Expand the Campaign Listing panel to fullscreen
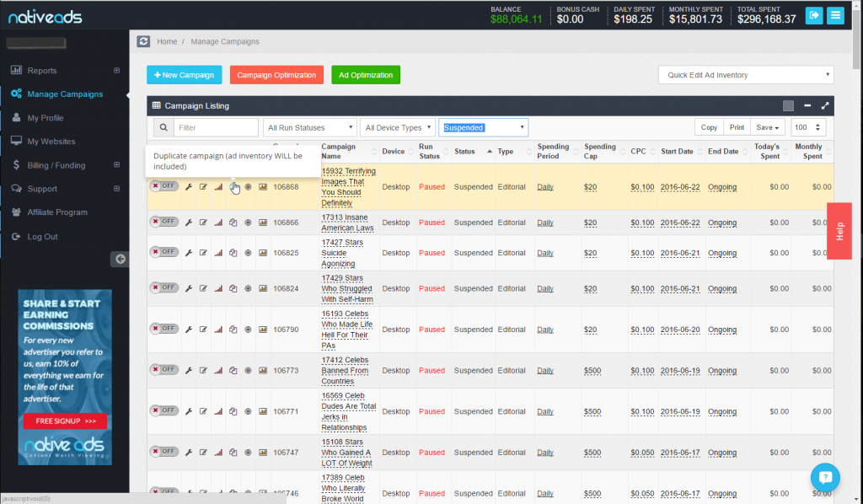This screenshot has height=504, width=863. (825, 105)
